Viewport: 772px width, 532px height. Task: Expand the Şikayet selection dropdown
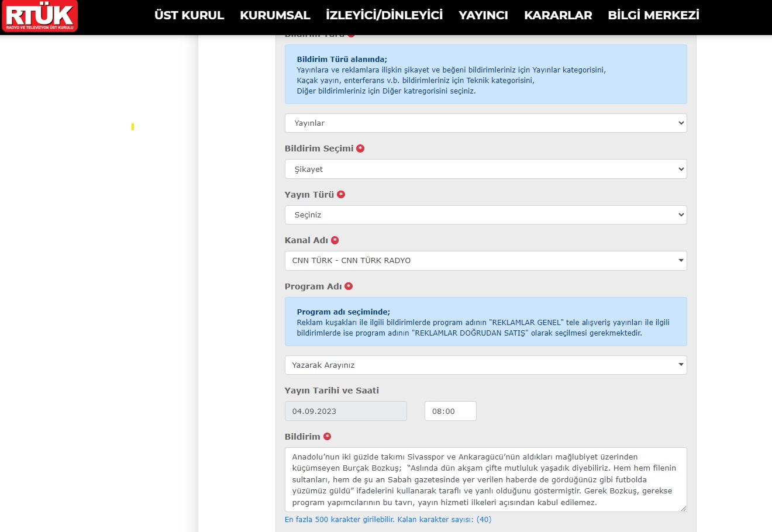click(x=485, y=170)
